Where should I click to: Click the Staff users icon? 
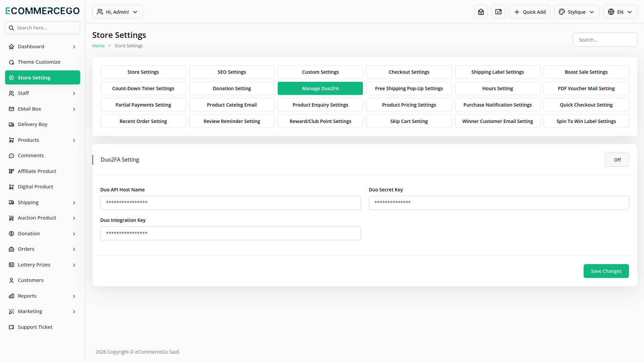point(11,93)
